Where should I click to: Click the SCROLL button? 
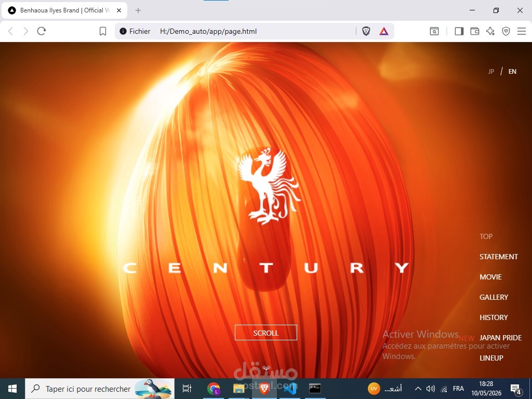tap(266, 332)
